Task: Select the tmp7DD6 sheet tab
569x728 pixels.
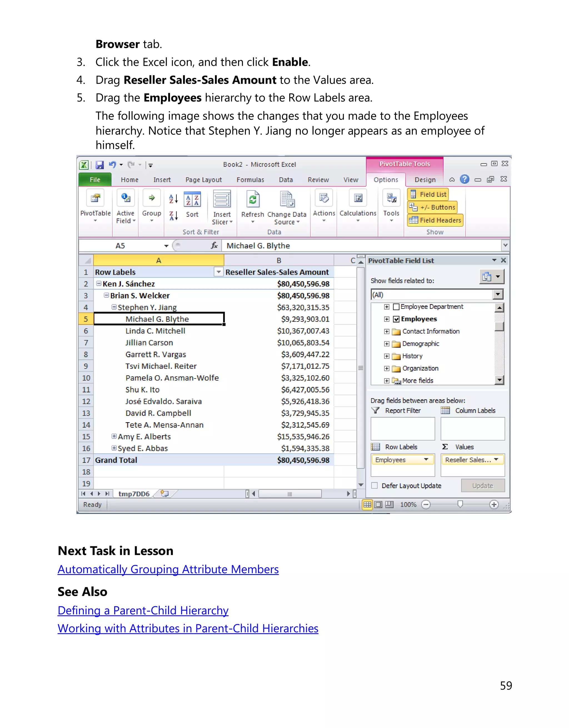Action: coord(134,494)
